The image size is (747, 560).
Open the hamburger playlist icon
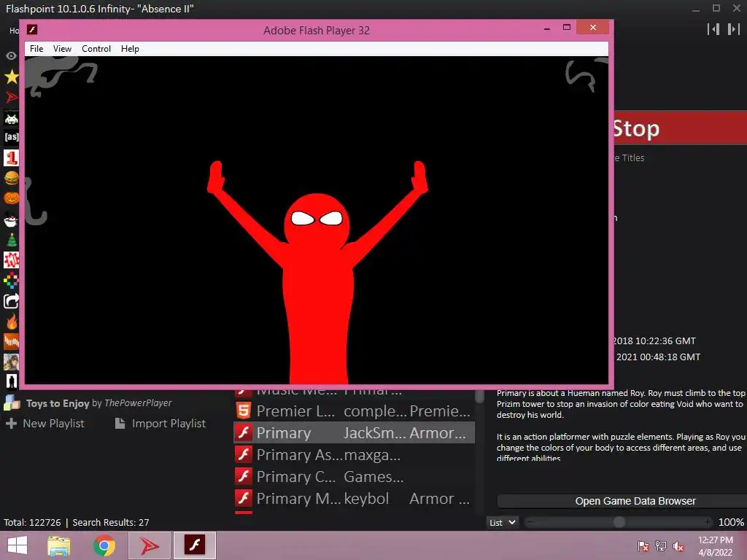(12, 178)
